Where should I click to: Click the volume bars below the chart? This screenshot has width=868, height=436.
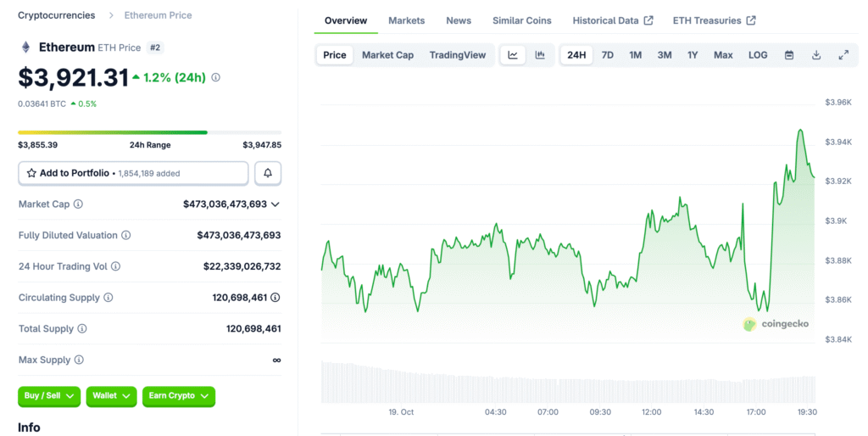[x=568, y=382]
